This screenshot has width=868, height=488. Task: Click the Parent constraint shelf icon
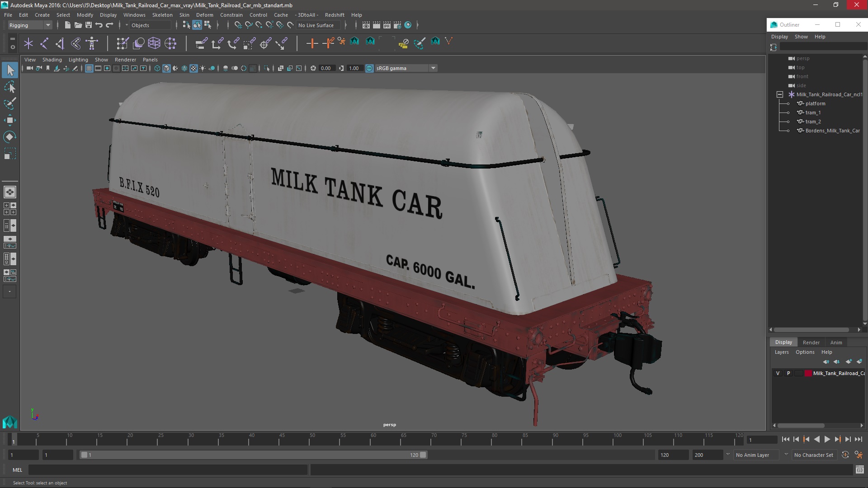pyautogui.click(x=201, y=43)
